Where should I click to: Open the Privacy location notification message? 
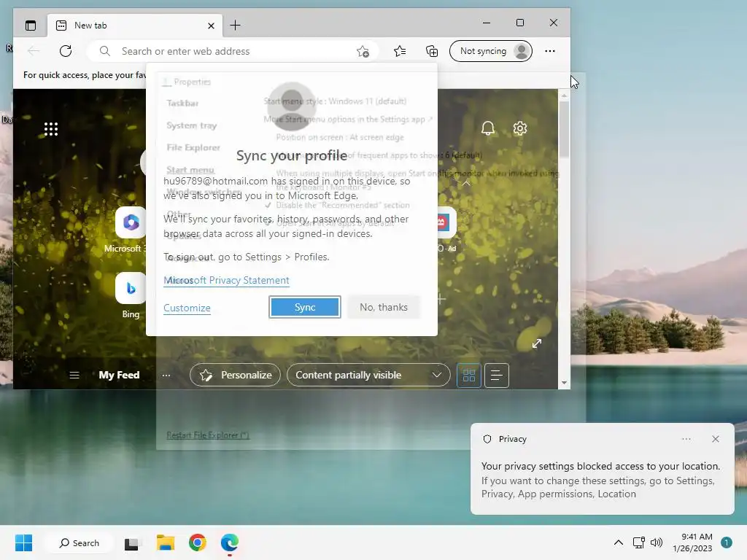pyautogui.click(x=601, y=480)
